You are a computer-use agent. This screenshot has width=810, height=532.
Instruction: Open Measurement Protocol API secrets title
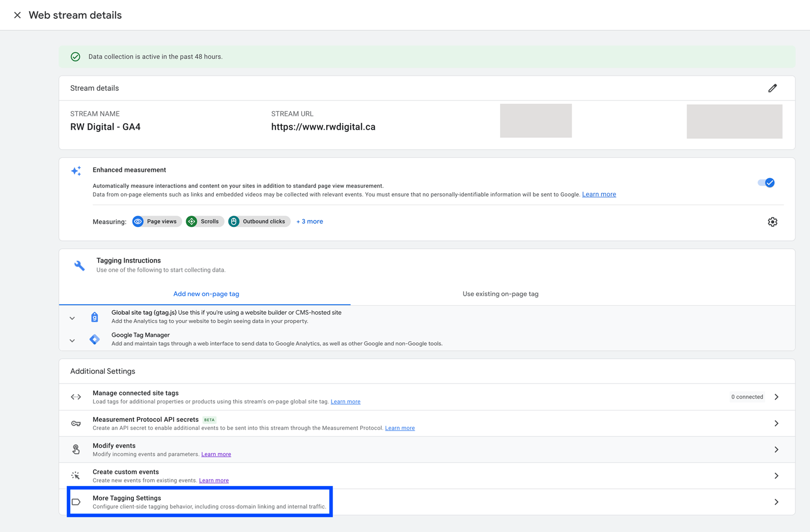(x=146, y=420)
